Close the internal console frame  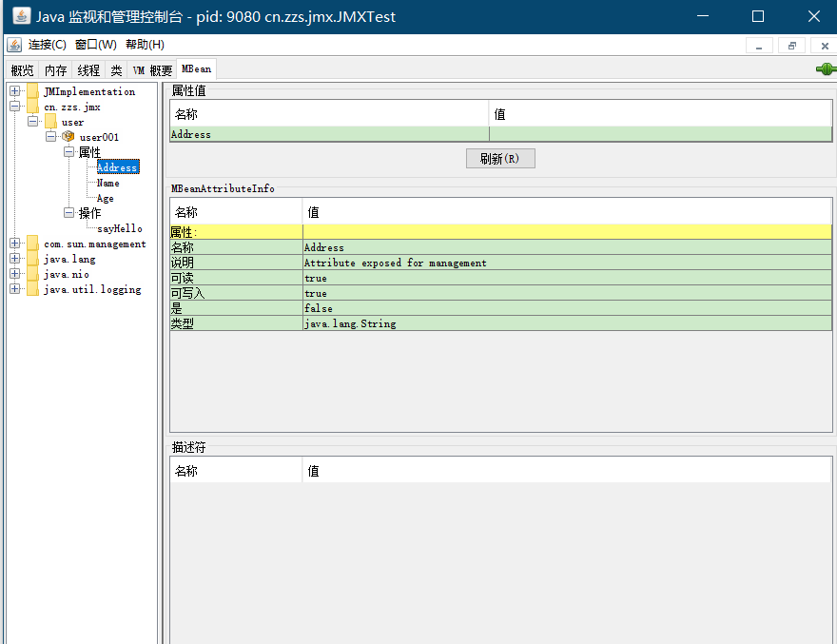pyautogui.click(x=825, y=46)
